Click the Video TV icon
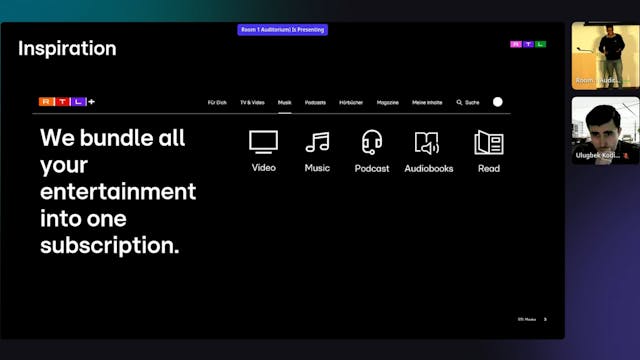Viewport: 640px width, 360px height. (x=264, y=142)
